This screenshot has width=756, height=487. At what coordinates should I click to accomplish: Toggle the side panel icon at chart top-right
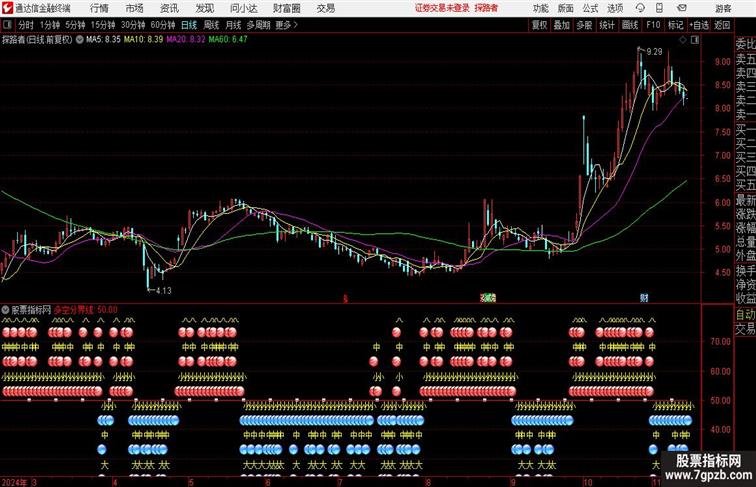click(695, 40)
